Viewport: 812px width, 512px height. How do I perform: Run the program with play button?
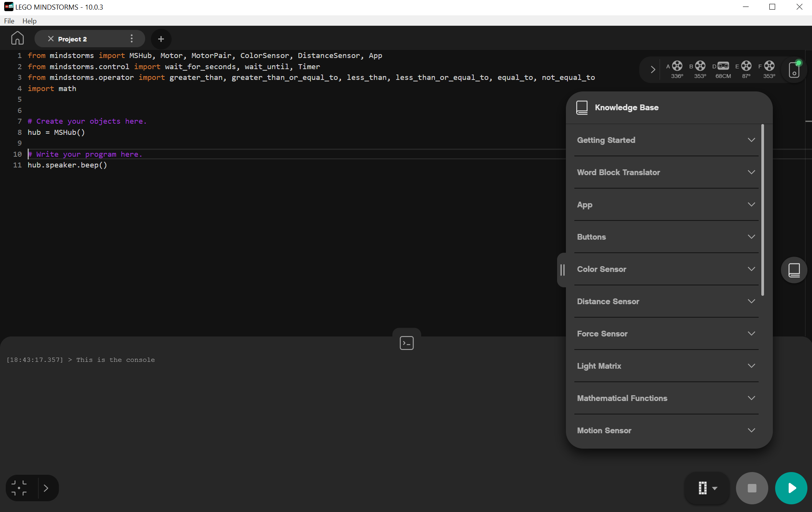tap(791, 488)
